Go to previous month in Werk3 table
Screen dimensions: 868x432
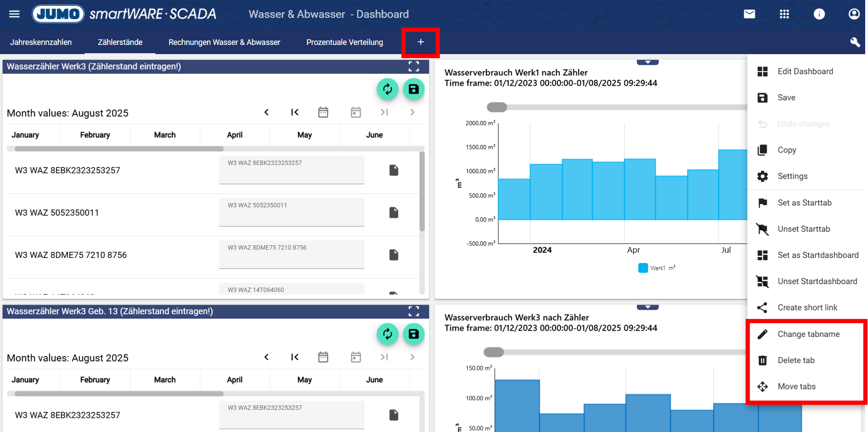point(266,113)
